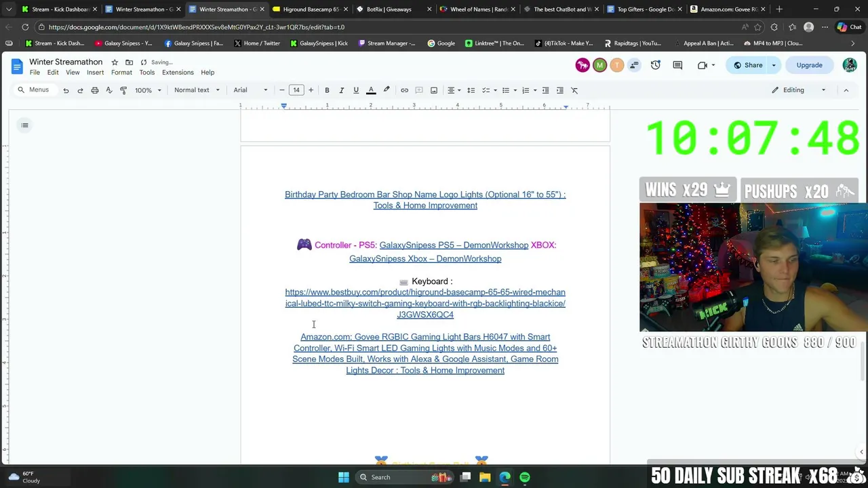Open the Extensions menu
Image resolution: width=868 pixels, height=488 pixels.
pyautogui.click(x=178, y=73)
